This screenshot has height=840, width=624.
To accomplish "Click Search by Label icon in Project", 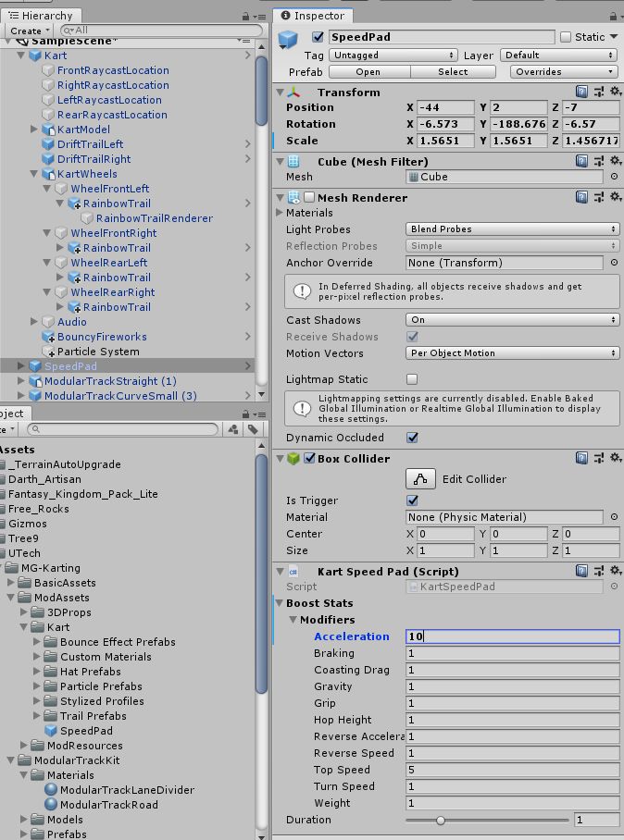I will pos(252,429).
